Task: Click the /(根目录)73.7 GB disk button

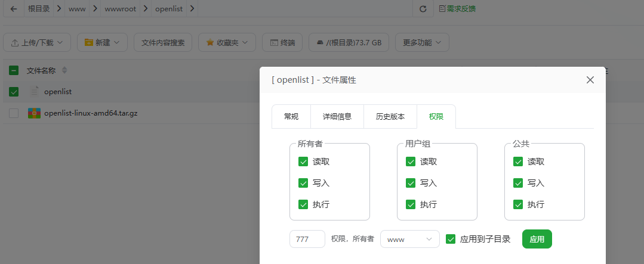Action: [349, 42]
